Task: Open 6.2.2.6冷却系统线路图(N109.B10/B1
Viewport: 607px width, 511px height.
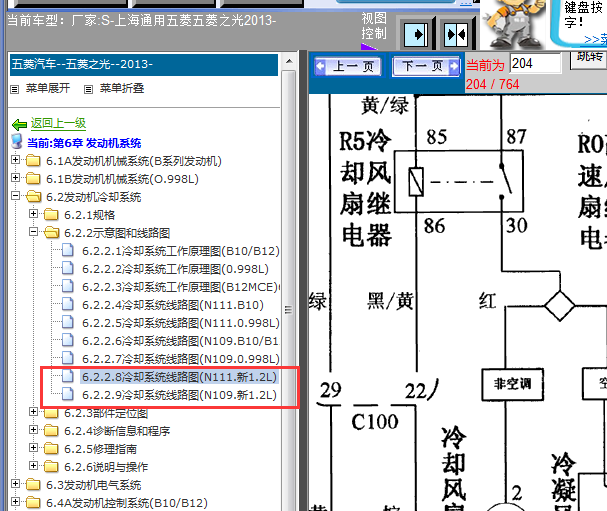Action: (x=180, y=341)
